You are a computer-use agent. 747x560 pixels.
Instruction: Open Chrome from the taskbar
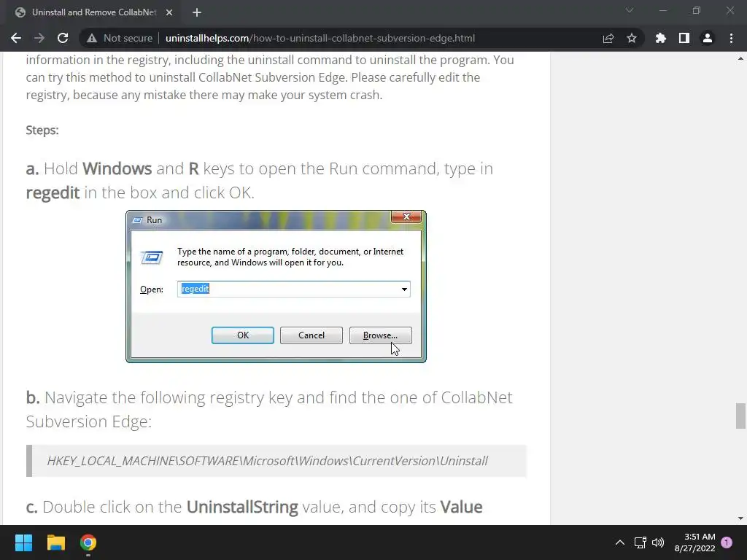tap(88, 542)
